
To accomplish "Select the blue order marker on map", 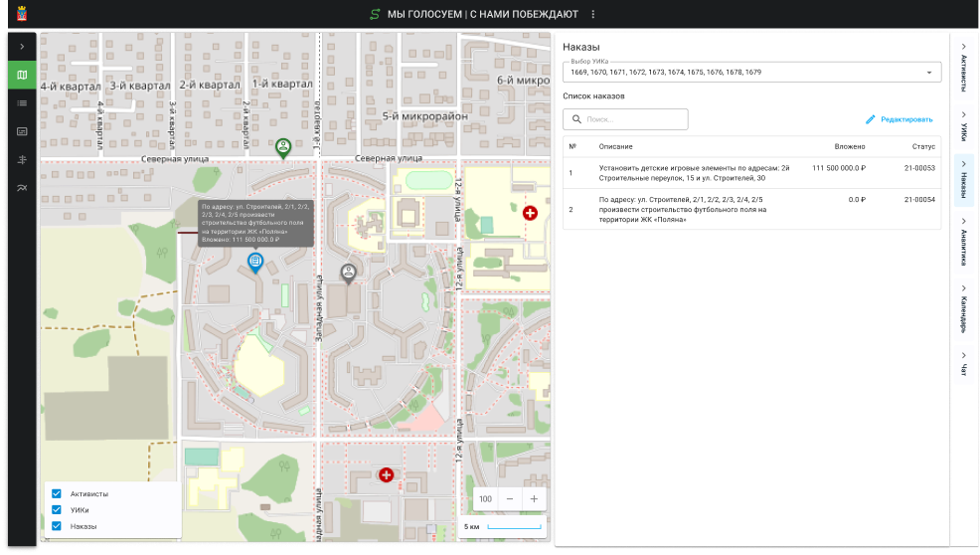I will pyautogui.click(x=255, y=262).
